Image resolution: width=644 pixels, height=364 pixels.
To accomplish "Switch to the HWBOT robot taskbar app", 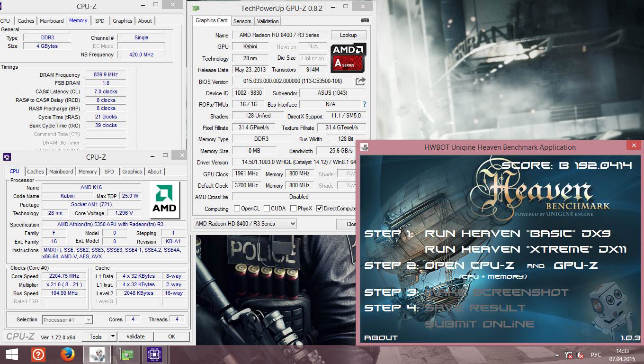I will (97, 355).
